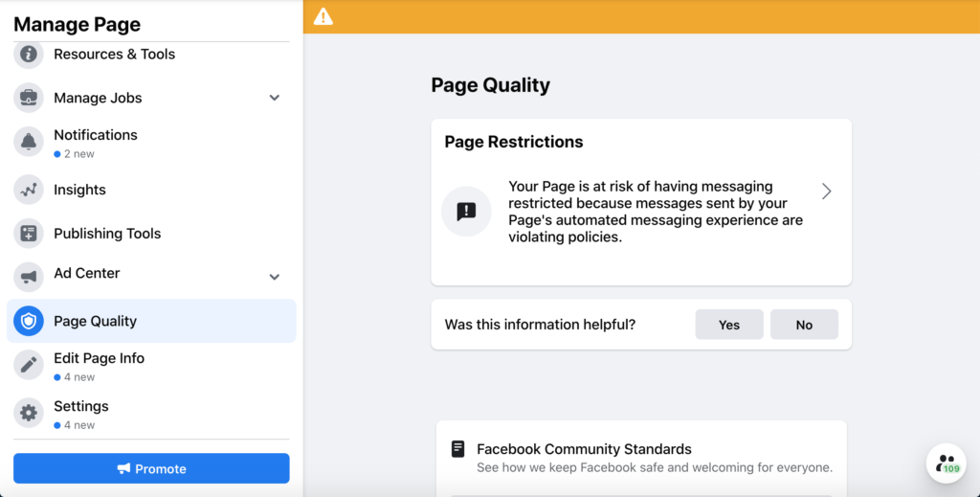Open restriction details via right arrow

tap(826, 192)
